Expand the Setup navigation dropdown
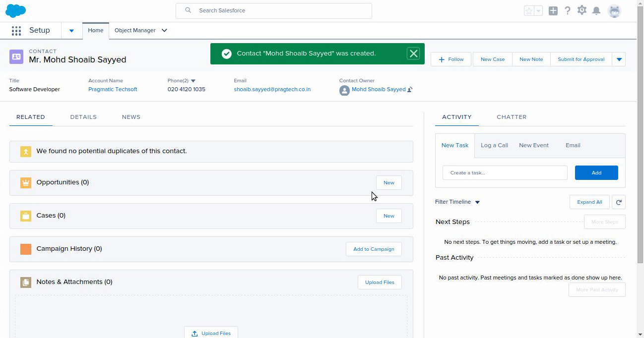Screen dimensions: 644x338 click(x=71, y=31)
